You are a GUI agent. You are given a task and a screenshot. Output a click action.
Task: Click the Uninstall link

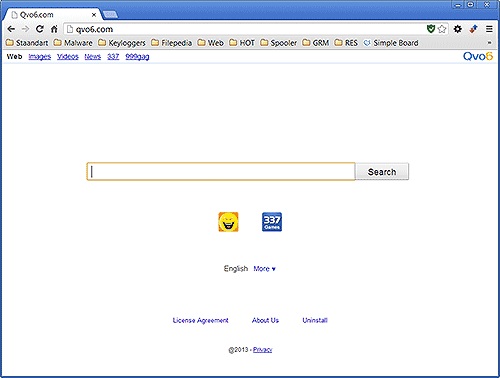315,320
